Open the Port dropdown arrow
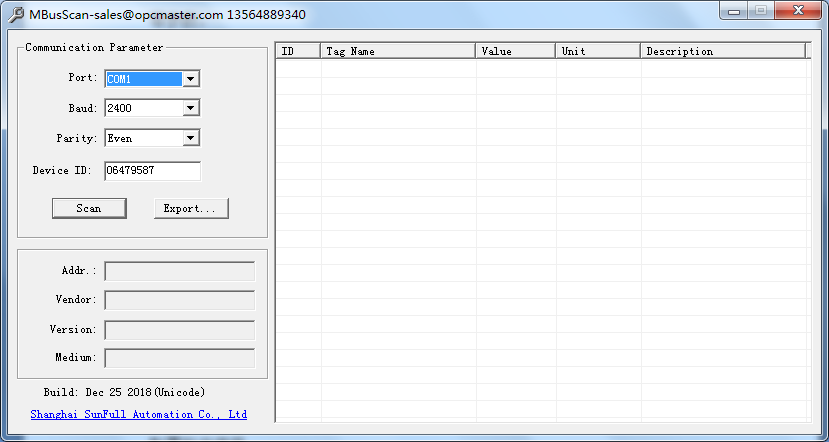829x442 pixels. (191, 79)
